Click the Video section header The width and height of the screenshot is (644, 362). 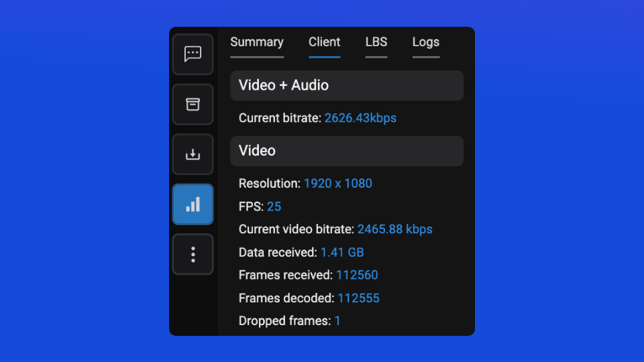coord(347,151)
